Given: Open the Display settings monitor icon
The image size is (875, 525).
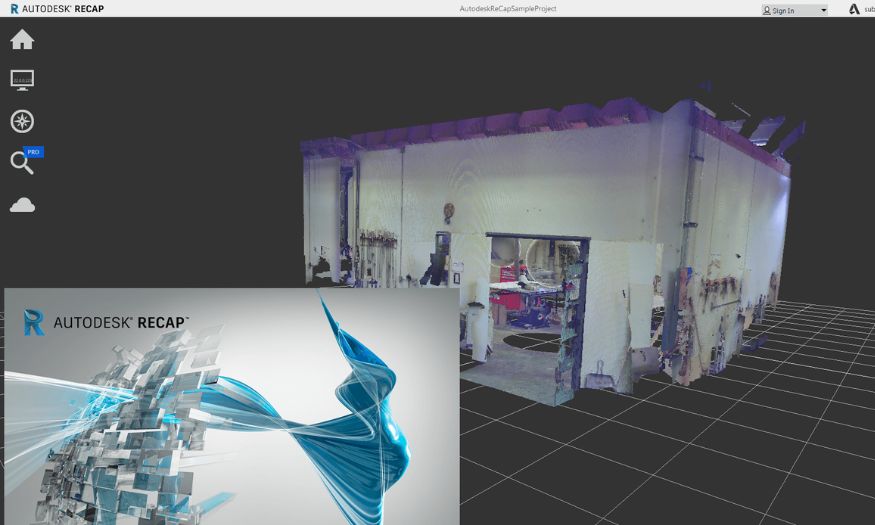Looking at the screenshot, I should click(x=22, y=80).
